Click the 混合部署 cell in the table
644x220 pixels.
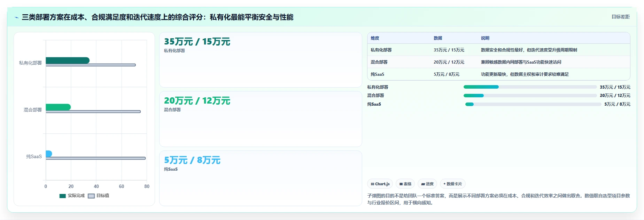tap(379, 62)
